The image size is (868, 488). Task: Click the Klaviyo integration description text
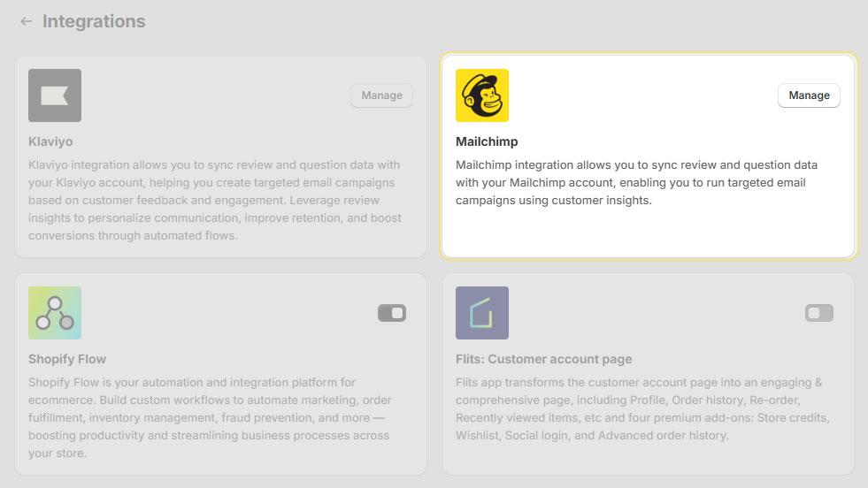[x=215, y=201]
